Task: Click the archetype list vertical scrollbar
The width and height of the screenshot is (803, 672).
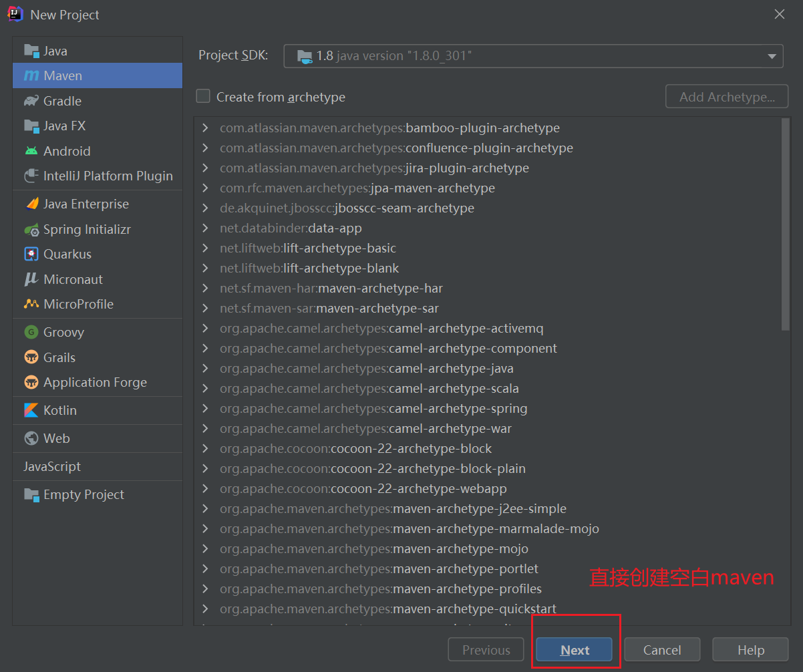Action: (x=785, y=224)
